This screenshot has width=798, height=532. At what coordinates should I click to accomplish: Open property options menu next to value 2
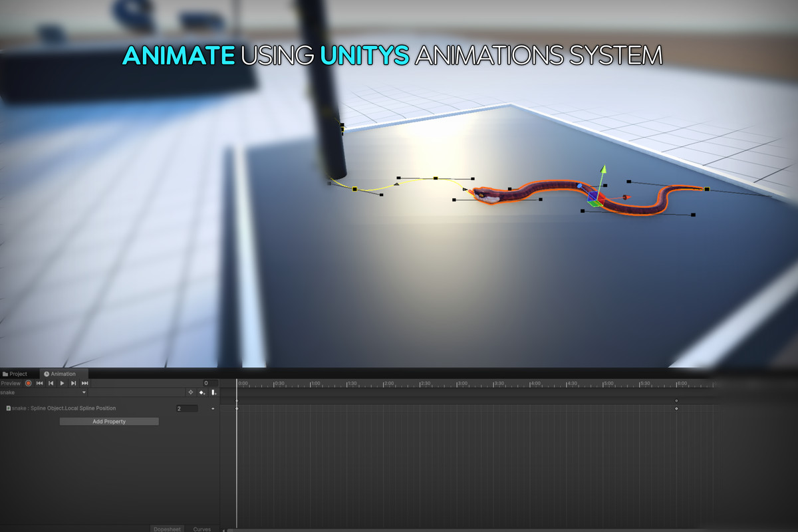[213, 408]
